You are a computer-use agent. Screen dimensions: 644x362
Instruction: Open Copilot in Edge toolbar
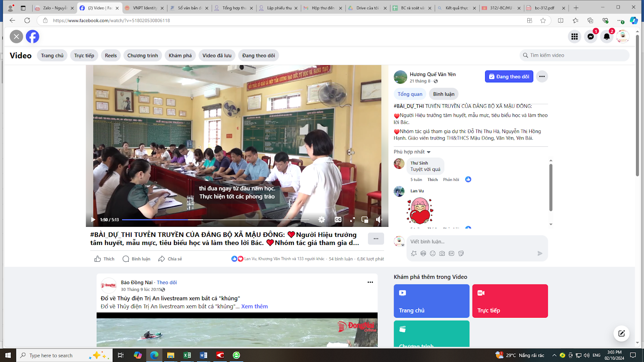(634, 21)
